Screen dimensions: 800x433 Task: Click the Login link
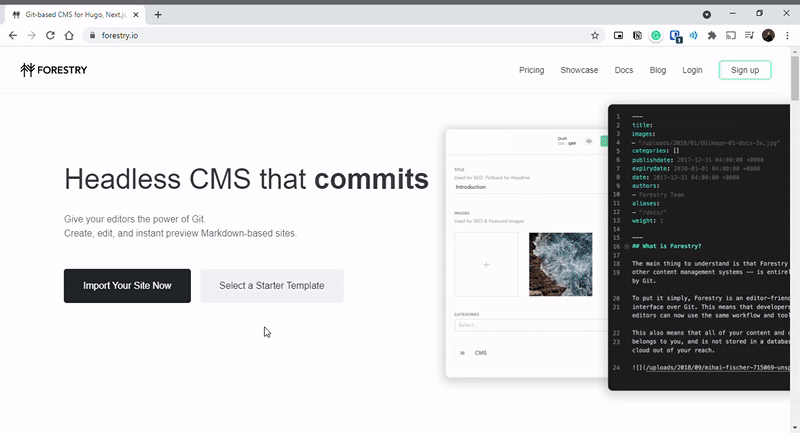tap(692, 70)
